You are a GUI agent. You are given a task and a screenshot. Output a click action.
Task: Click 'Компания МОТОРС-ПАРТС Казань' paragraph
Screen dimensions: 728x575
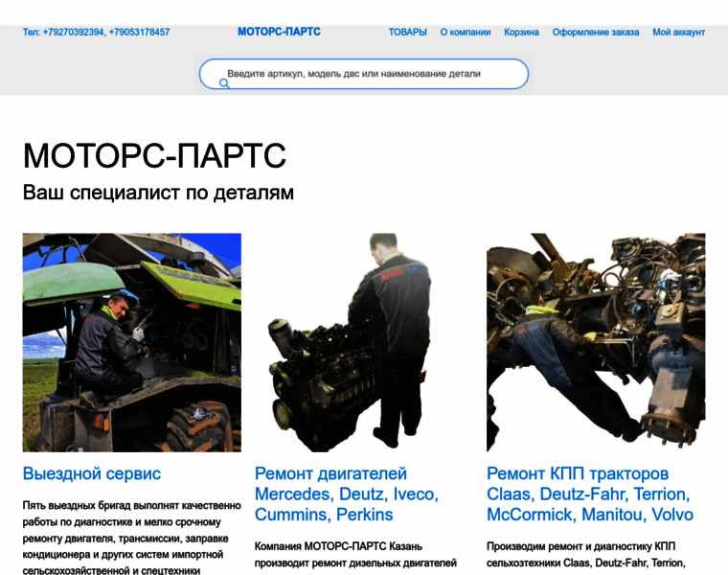[x=355, y=555]
